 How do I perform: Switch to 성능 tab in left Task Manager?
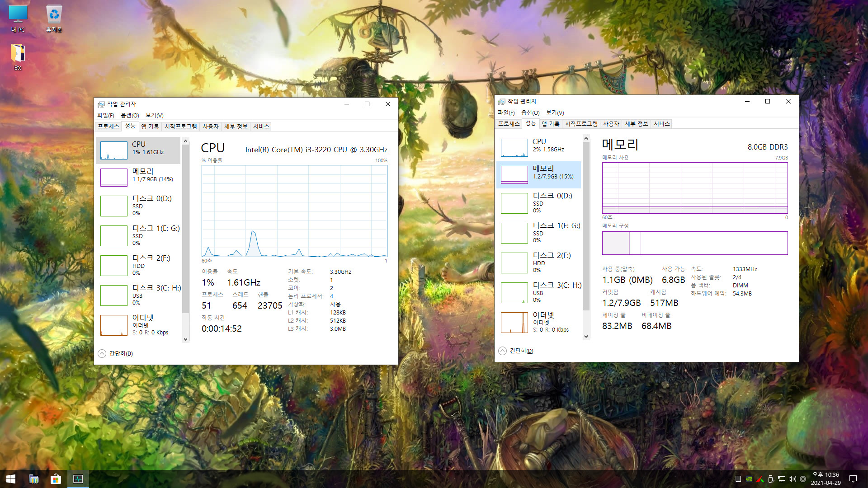[130, 126]
